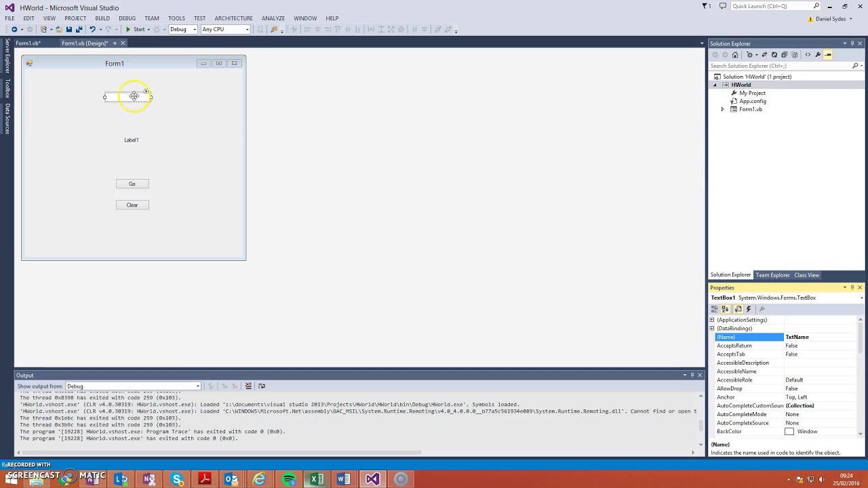Expand the (ApplicationSettings) property group

[712, 320]
